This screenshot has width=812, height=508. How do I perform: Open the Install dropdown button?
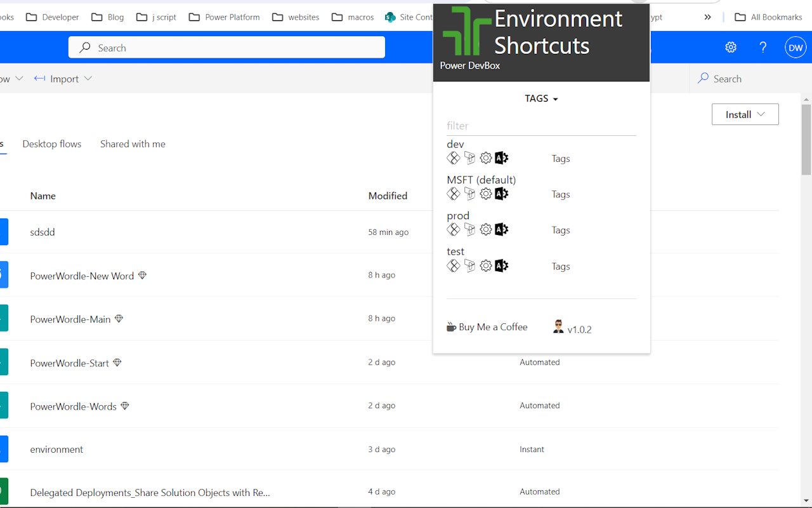point(745,114)
